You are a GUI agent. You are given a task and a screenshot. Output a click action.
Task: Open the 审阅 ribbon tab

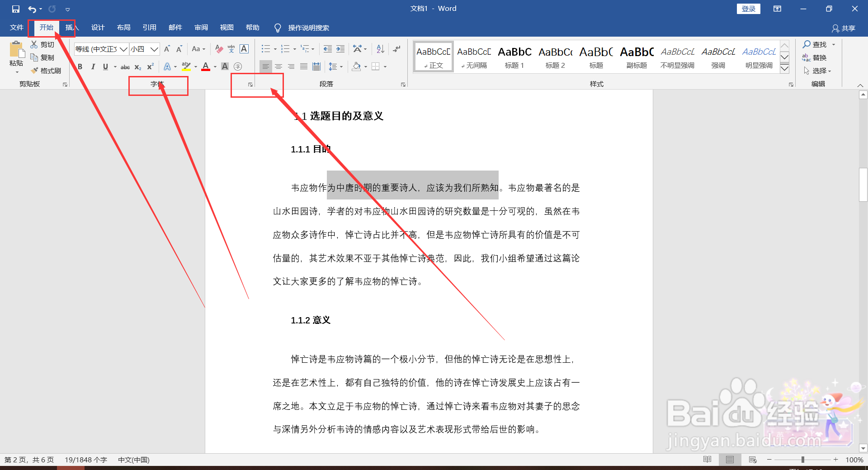point(201,27)
